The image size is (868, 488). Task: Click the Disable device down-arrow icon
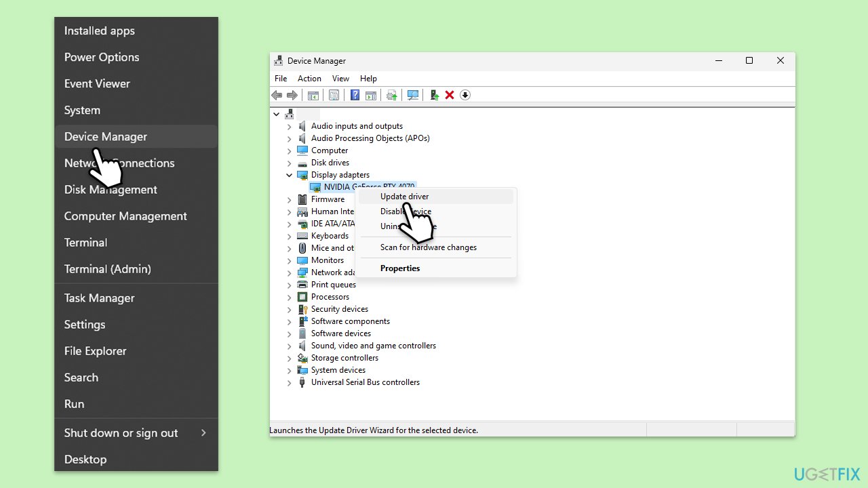(x=465, y=95)
